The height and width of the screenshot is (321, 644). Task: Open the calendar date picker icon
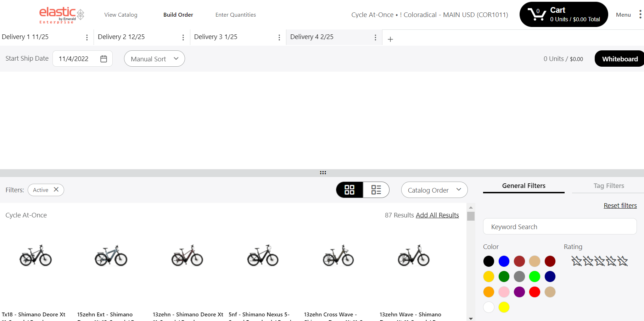(103, 59)
